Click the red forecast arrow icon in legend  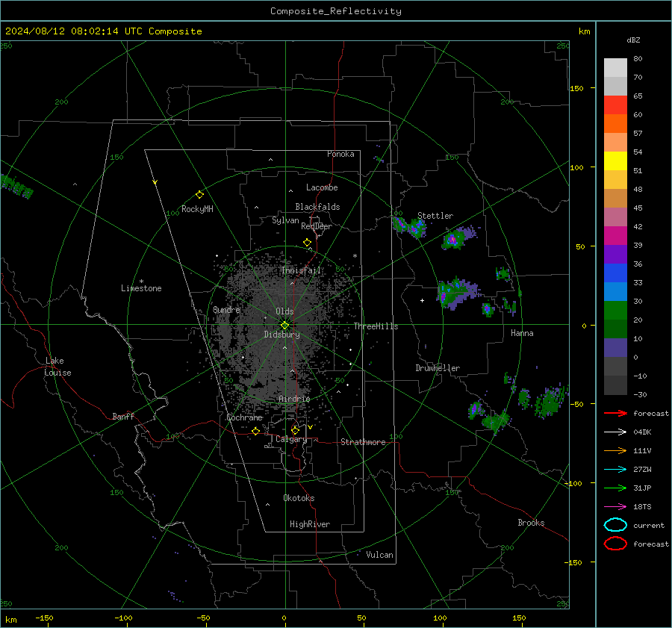click(x=615, y=413)
